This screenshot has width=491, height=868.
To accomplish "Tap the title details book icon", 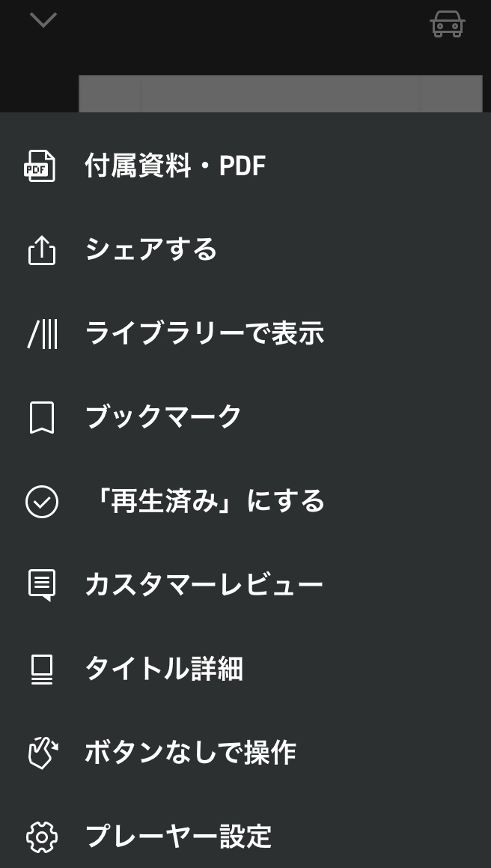I will pyautogui.click(x=42, y=669).
